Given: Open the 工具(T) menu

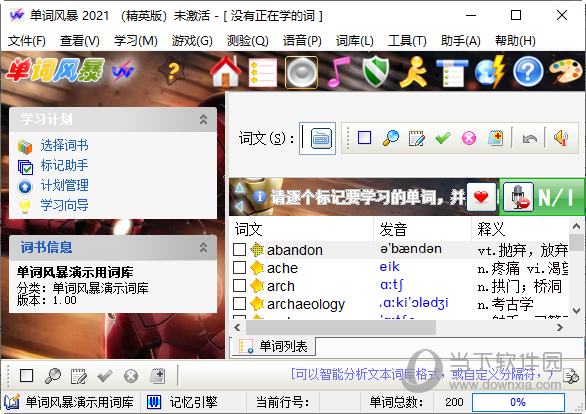Looking at the screenshot, I should tap(407, 40).
